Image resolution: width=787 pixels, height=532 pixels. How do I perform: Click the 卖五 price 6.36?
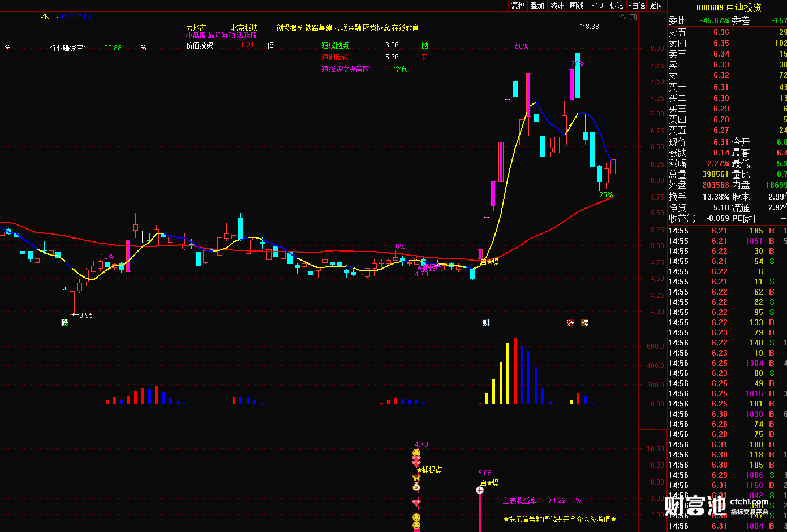[x=721, y=32]
